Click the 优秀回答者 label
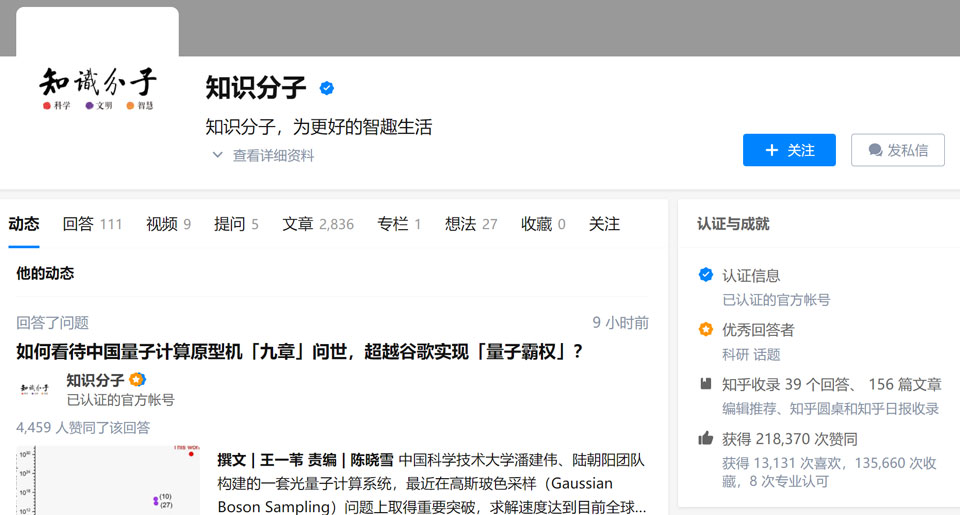960x515 pixels. [x=758, y=330]
